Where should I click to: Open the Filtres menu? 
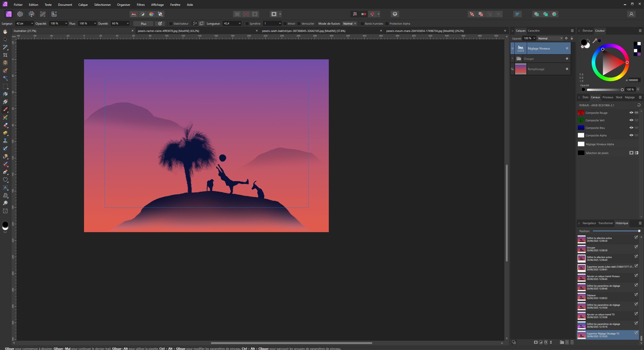141,5
